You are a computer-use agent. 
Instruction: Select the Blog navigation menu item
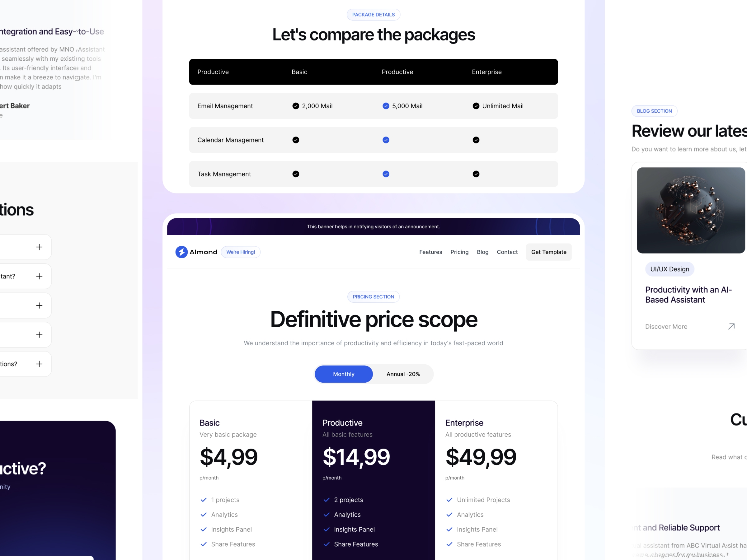coord(482,252)
